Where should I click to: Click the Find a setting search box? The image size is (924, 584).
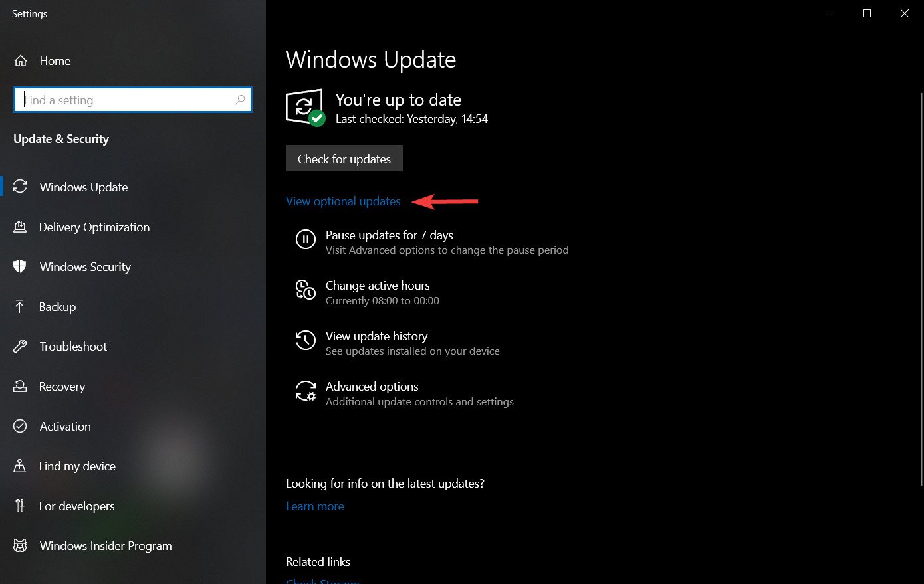133,100
